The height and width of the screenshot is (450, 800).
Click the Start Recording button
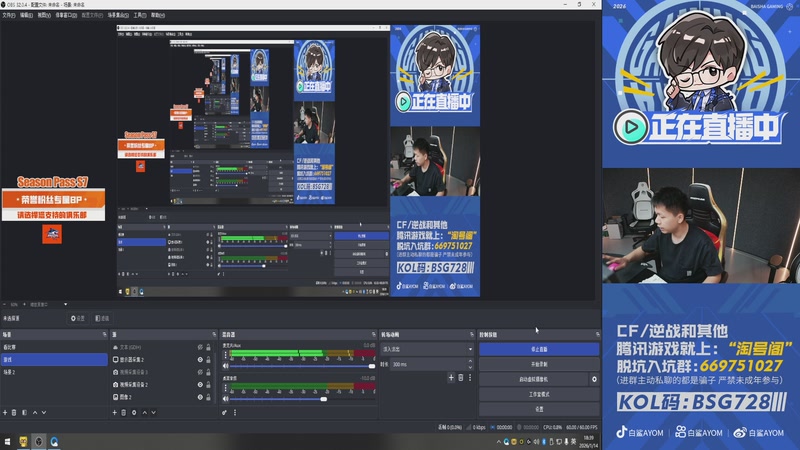pos(539,364)
